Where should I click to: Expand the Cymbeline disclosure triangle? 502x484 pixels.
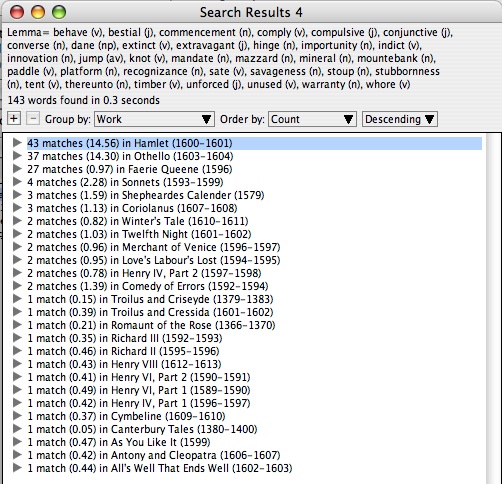pyautogui.click(x=17, y=416)
